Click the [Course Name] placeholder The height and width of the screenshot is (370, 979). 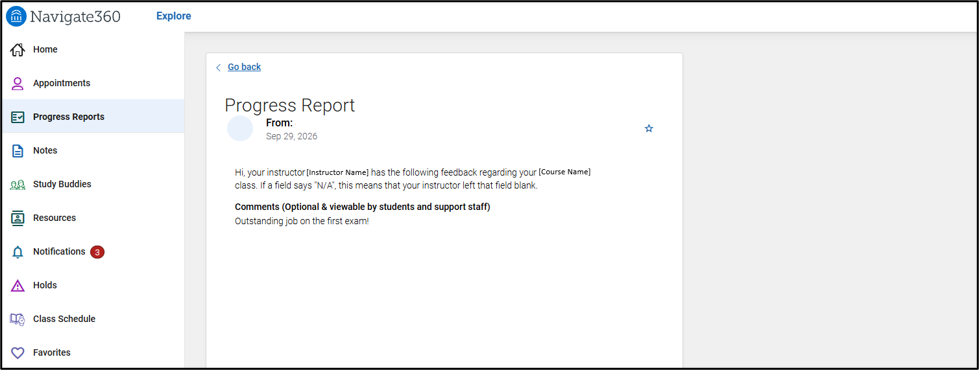[x=564, y=172]
